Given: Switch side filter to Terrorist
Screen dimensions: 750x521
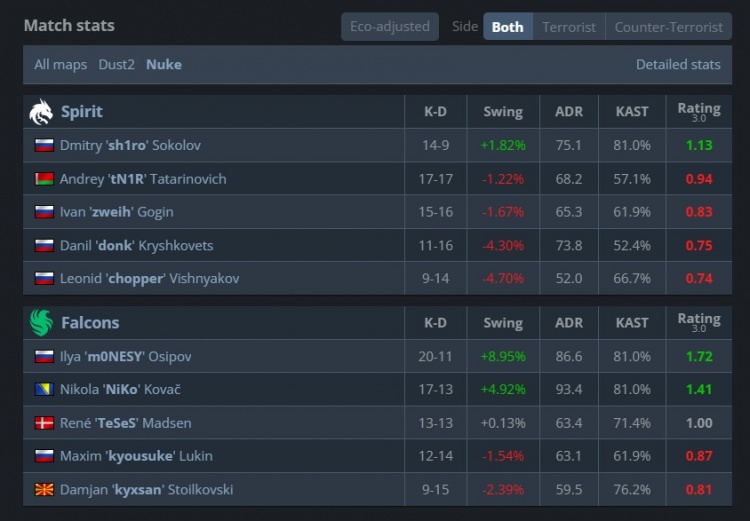Looking at the screenshot, I should [x=569, y=27].
